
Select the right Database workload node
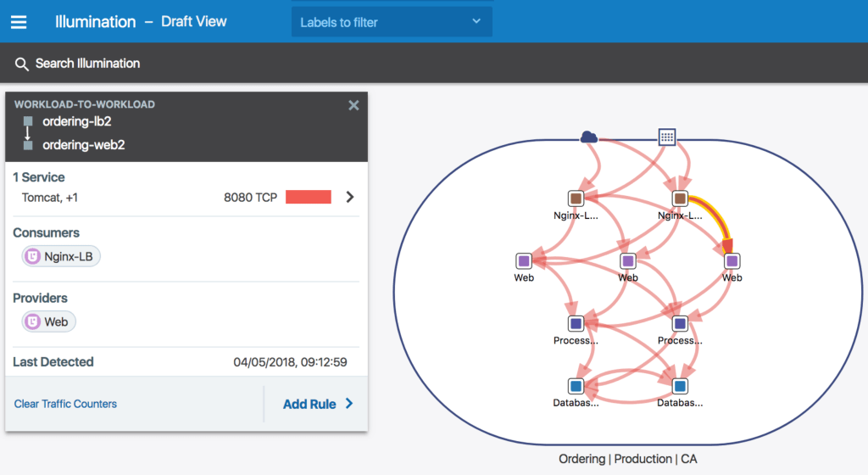pos(679,386)
